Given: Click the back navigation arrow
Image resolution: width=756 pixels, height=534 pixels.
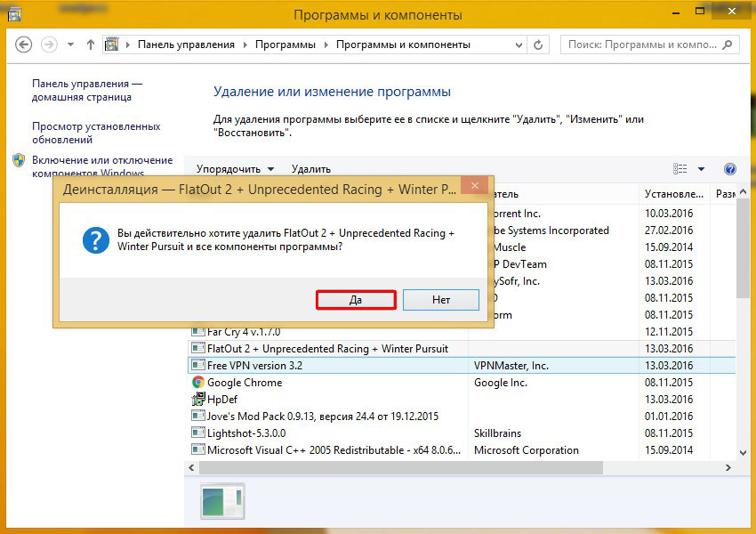Looking at the screenshot, I should click(x=24, y=44).
